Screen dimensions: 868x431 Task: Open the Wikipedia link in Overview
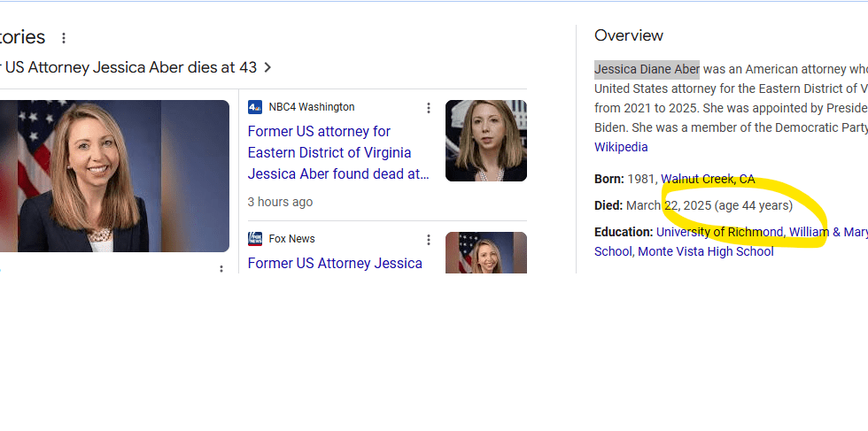coord(621,147)
